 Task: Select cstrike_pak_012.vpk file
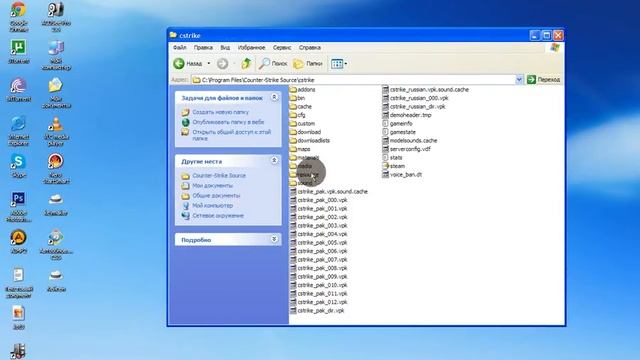click(319, 302)
